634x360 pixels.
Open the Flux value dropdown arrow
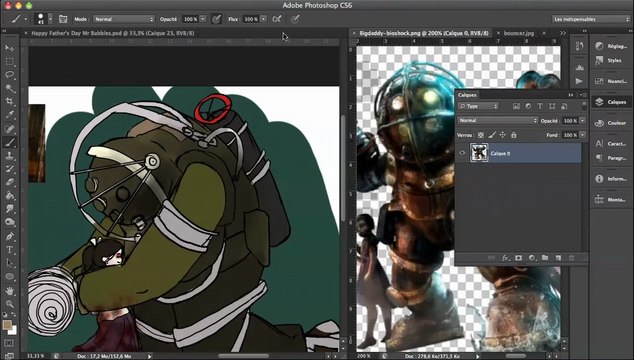pos(264,19)
